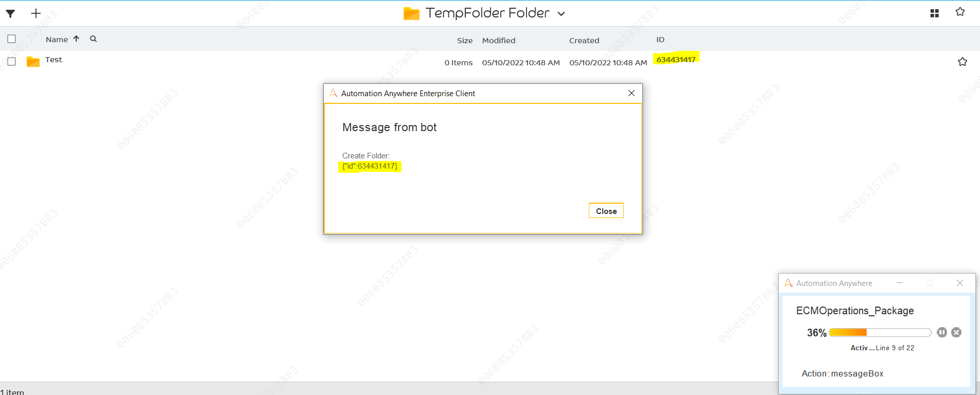Click the Close button in message dialog
Viewport: 980px width, 395px height.
click(x=606, y=211)
